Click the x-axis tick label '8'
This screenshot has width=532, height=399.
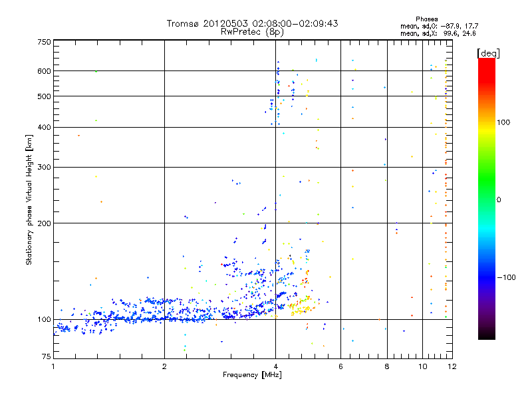coord(387,366)
